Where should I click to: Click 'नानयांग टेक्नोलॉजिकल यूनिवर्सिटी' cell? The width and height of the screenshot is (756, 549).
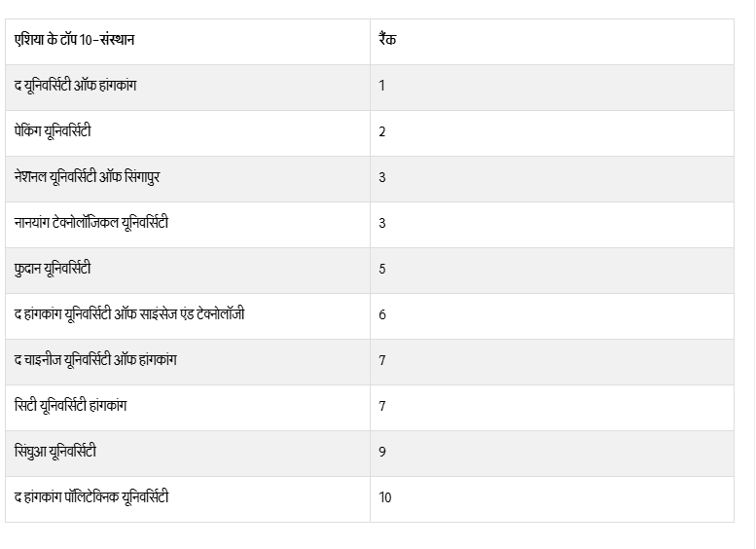[91, 223]
